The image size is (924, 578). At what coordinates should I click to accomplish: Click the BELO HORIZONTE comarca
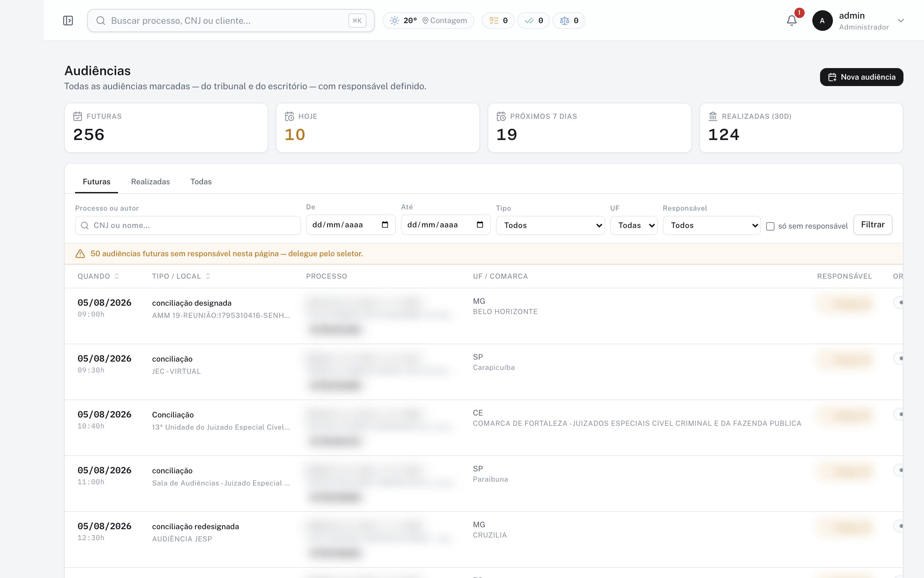pos(505,311)
